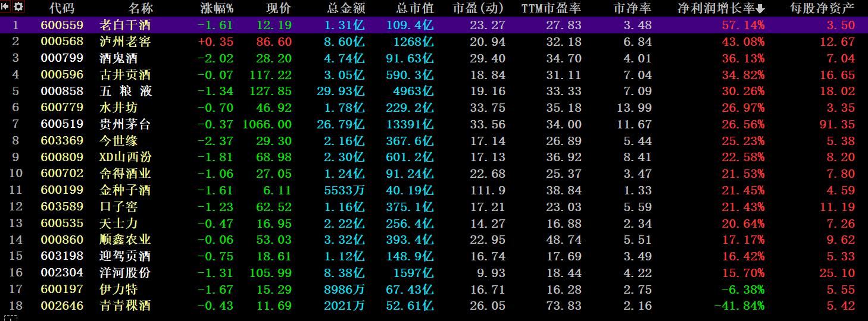Viewport: 868px width, 321px height.
Task: Sort table by 涨幅% column header
Action: point(217,8)
